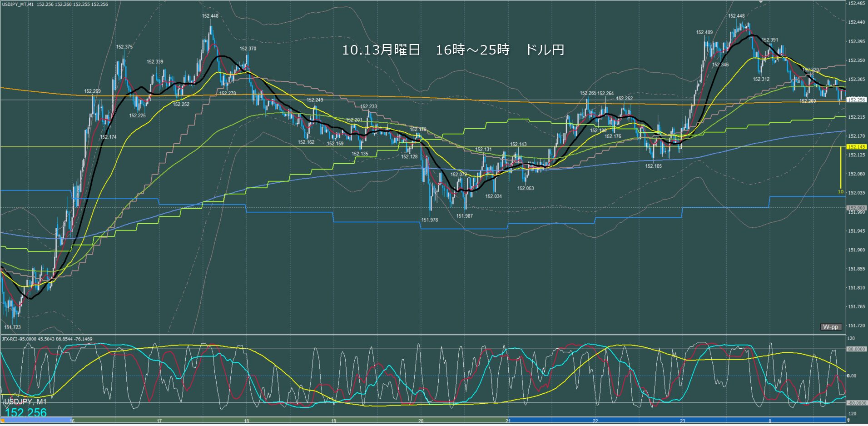868x426 pixels.
Task: Click the Japanese chart title text
Action: coord(453,50)
